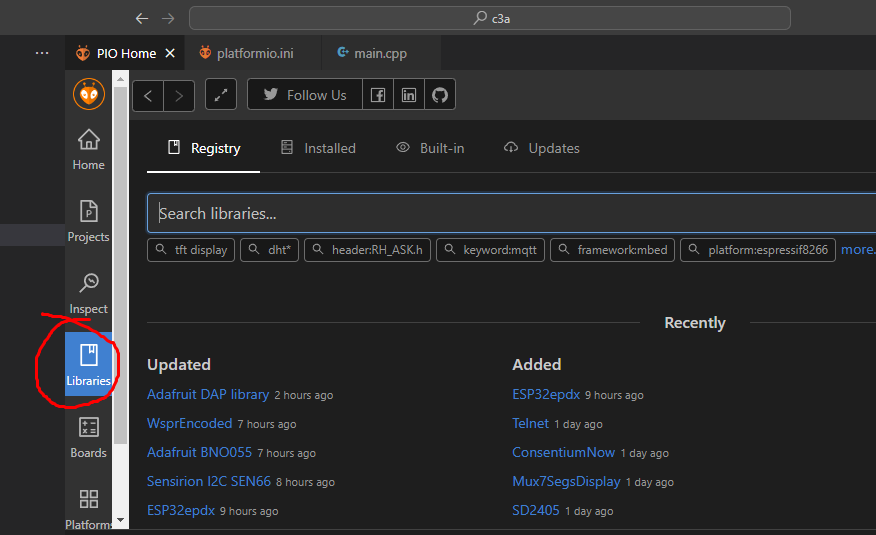
Task: Open the Projects page in sidebar
Action: point(88,221)
